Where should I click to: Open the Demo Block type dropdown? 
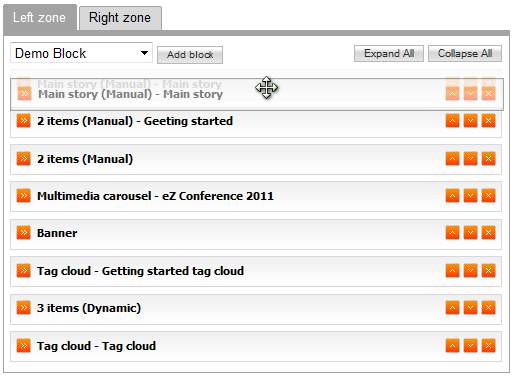[x=81, y=53]
